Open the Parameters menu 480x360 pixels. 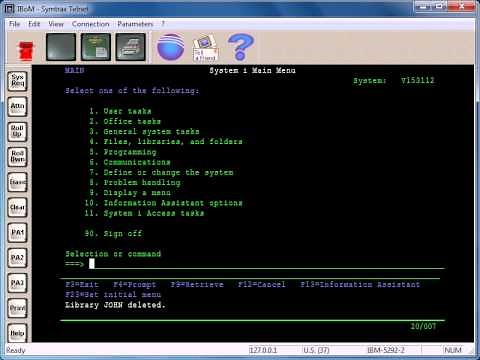(135, 24)
